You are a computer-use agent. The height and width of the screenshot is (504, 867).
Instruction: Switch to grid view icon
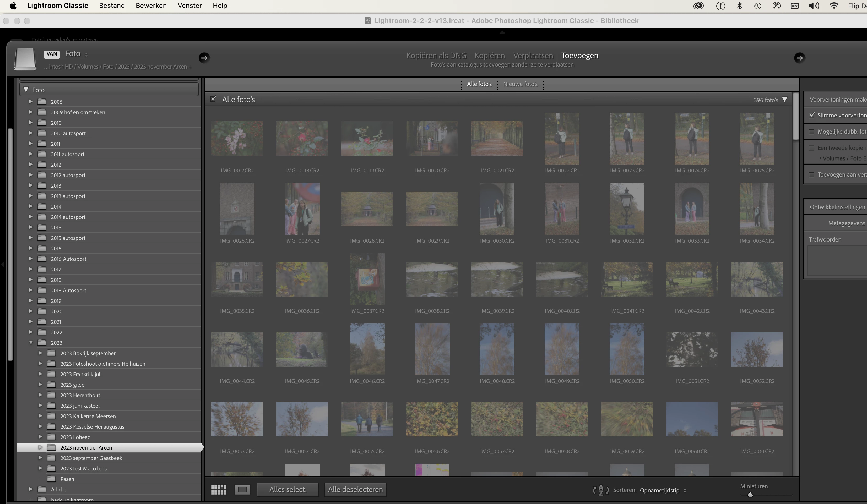(x=219, y=490)
